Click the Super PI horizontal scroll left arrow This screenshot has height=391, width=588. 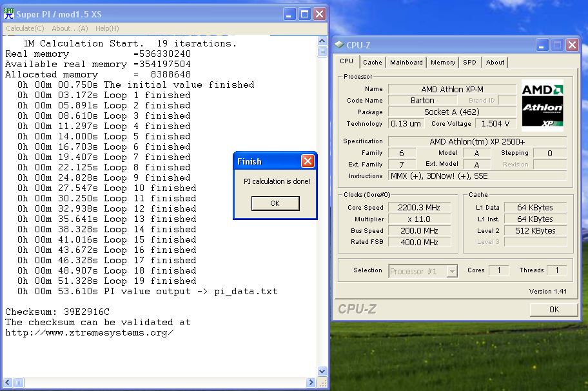click(8, 383)
